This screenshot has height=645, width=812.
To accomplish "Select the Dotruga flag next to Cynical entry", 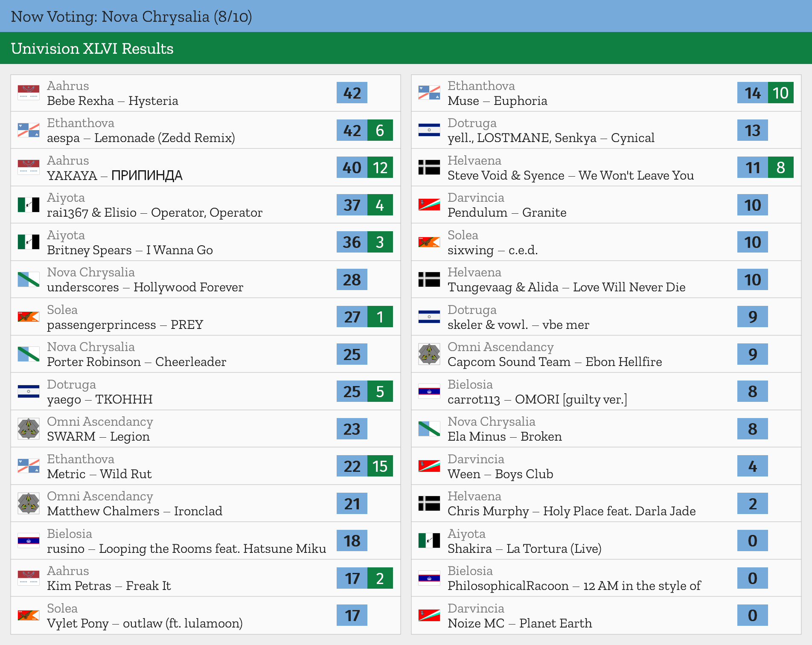I will [x=429, y=130].
